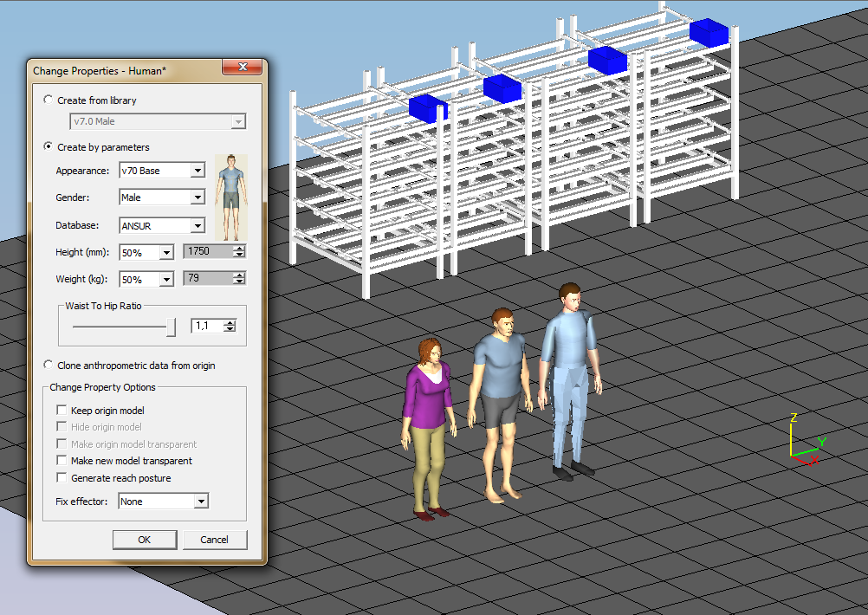Screen dimensions: 868x615
Task: Open the Height percentile dropdown
Action: click(166, 252)
